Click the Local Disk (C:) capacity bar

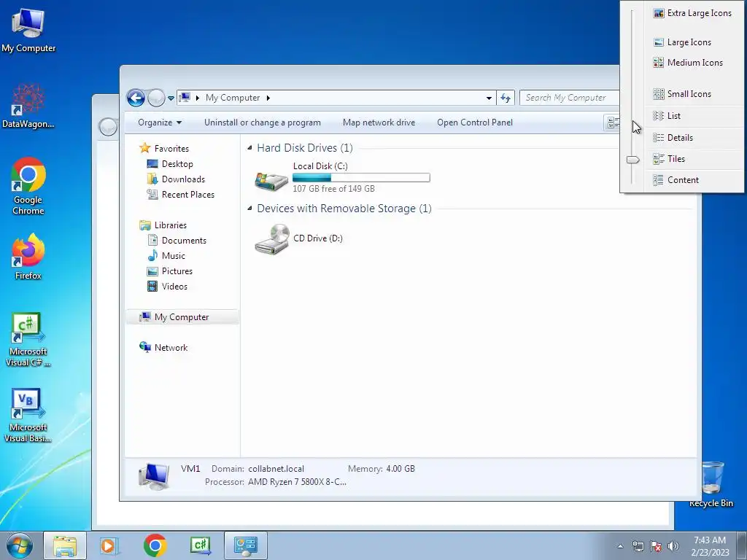(x=361, y=178)
